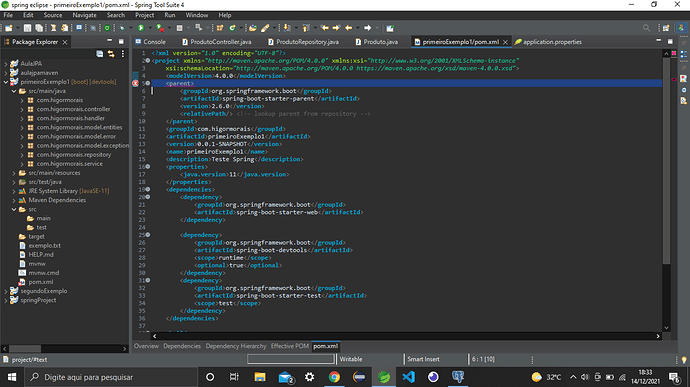The height and width of the screenshot is (387, 690).
Task: Click the Search magnifier icon in toolbar
Action: coord(646,28)
